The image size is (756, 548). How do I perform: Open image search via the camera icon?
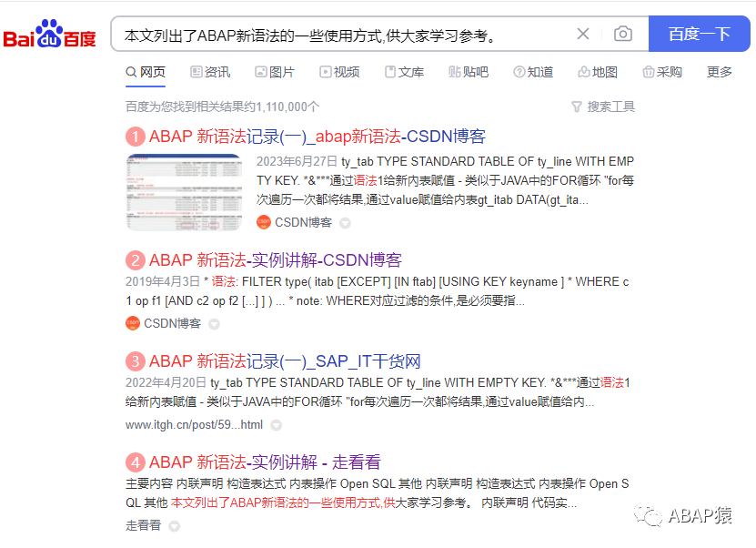click(623, 34)
